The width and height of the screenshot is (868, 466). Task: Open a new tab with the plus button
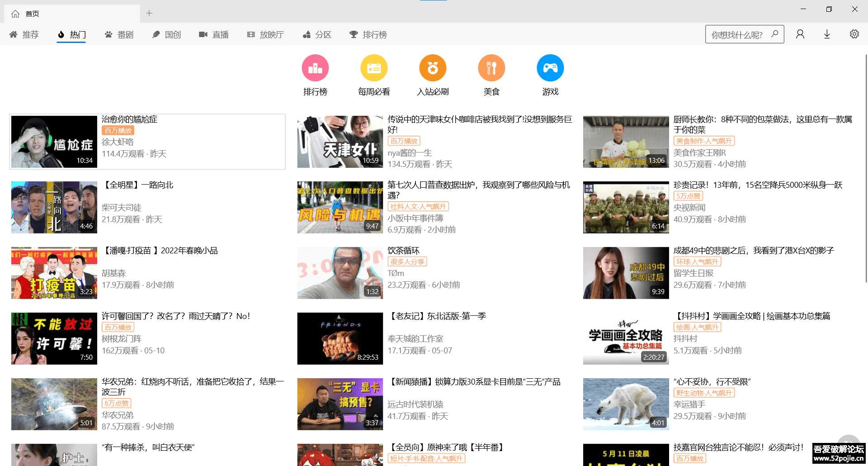[149, 13]
